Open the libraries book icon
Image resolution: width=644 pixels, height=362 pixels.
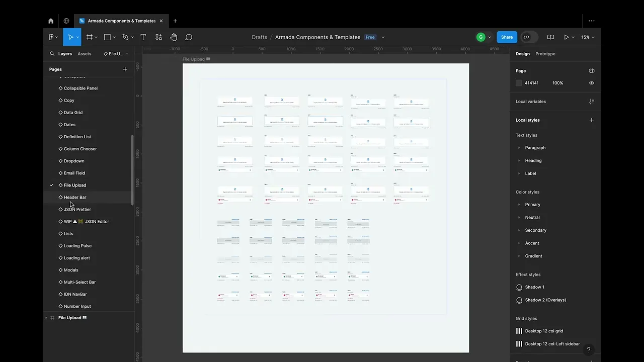(550, 37)
